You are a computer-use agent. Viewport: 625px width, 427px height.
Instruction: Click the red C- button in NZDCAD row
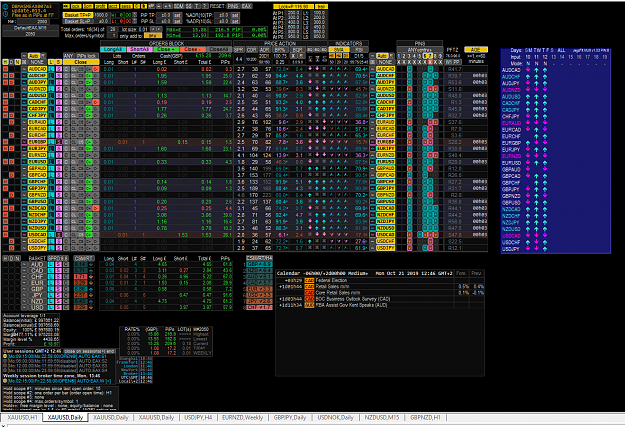click(x=96, y=208)
